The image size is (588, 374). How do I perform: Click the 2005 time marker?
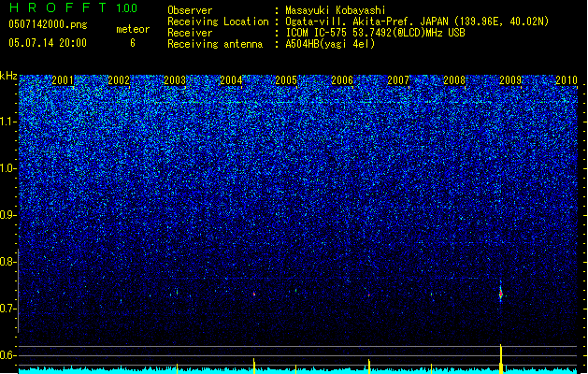point(286,80)
